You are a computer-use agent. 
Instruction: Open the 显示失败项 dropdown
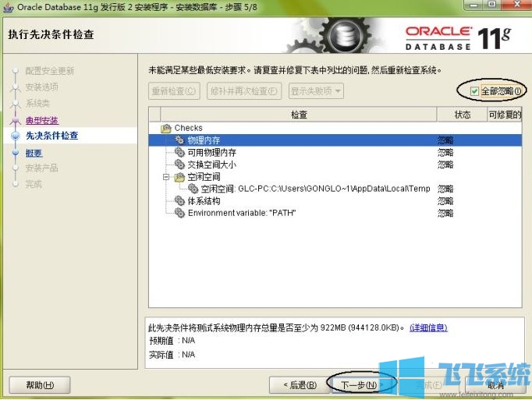pyautogui.click(x=316, y=91)
